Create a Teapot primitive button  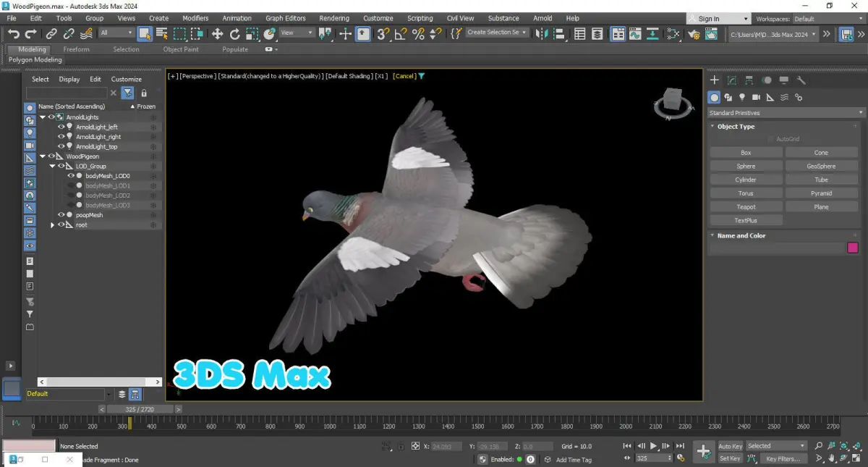[x=746, y=207]
